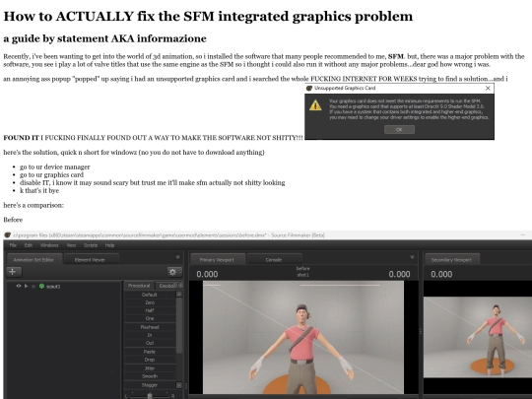Click the 0.000 timecode in Secondary Viewport
532x399 pixels.
click(441, 274)
